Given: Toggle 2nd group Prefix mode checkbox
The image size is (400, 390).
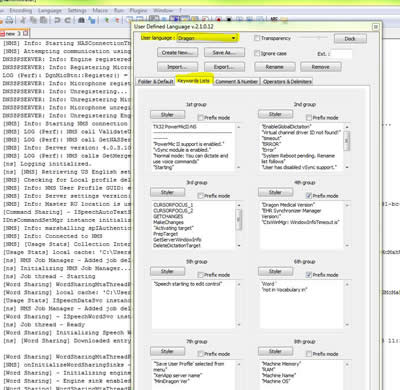Looking at the screenshot, I should 309,118.
